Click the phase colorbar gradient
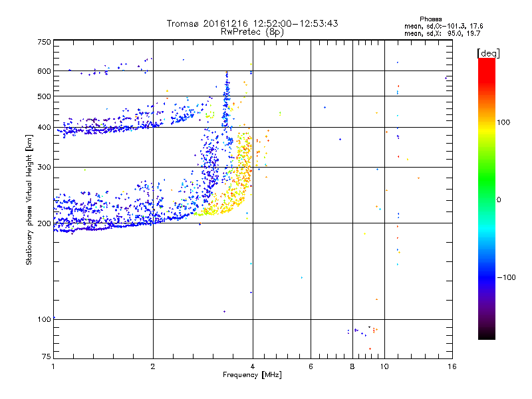This screenshot has height=399, width=532. 487,198
